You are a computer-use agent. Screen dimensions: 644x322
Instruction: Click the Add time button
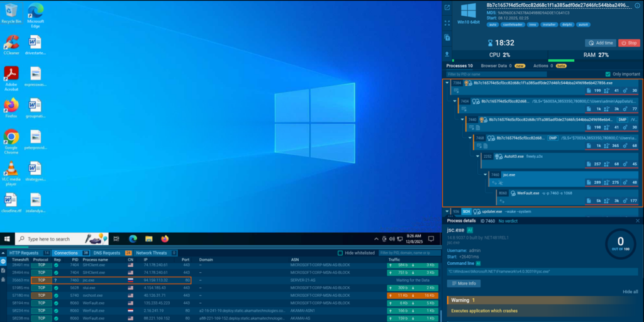point(600,43)
